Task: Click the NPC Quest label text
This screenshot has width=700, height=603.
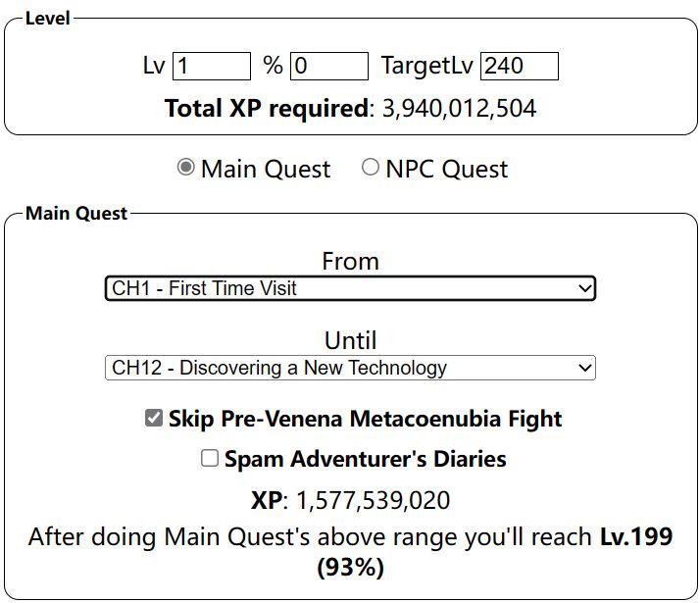Action: coord(446,169)
